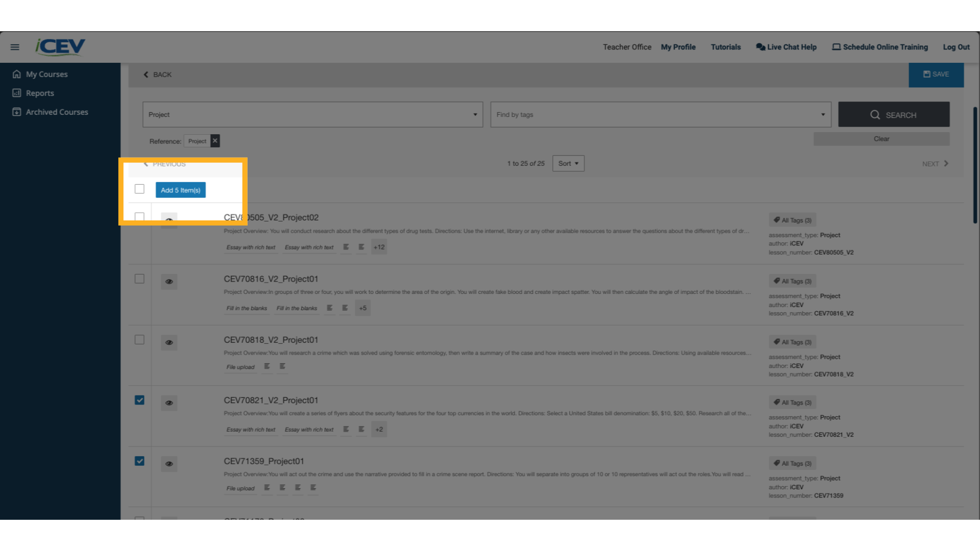
Task: Click the 1 to 25 of 25 count
Action: coord(526,164)
